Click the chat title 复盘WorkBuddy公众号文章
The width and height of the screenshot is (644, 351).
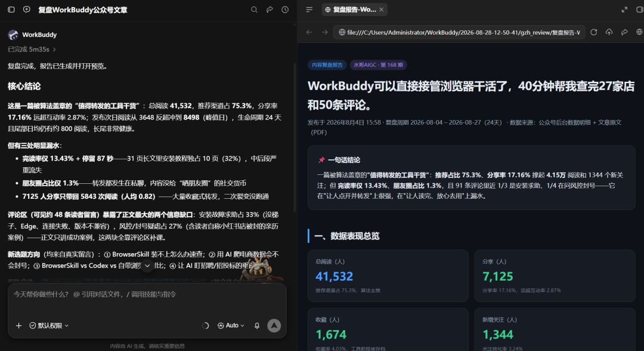click(x=82, y=10)
